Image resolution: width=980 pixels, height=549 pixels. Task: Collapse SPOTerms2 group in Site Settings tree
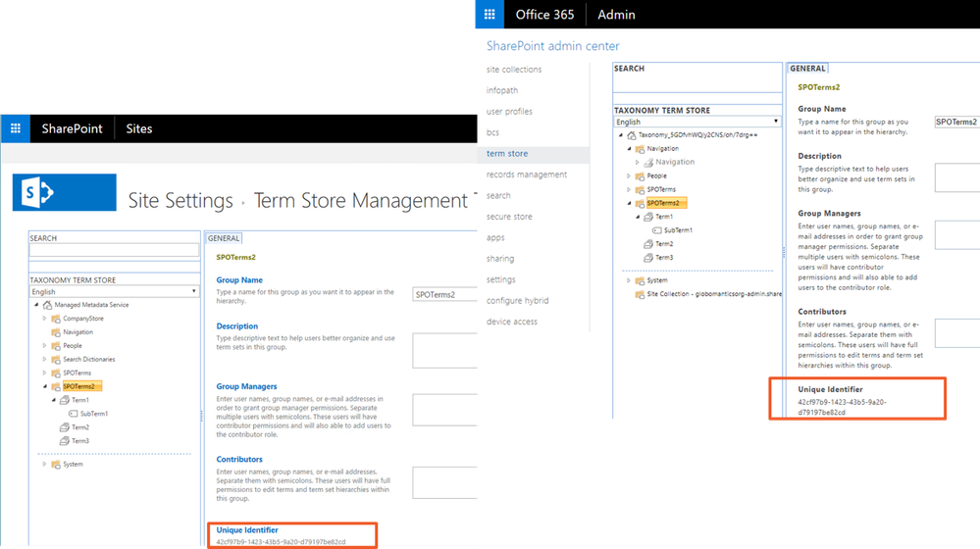pos(44,386)
